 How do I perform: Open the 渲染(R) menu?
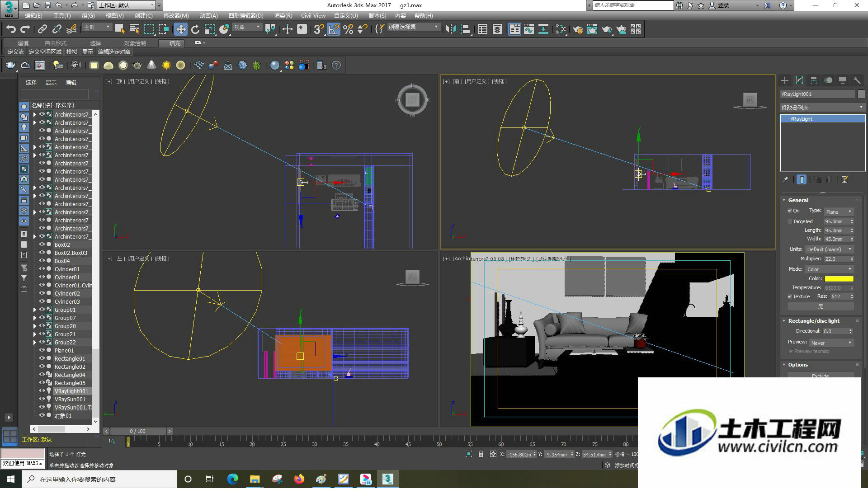[283, 16]
